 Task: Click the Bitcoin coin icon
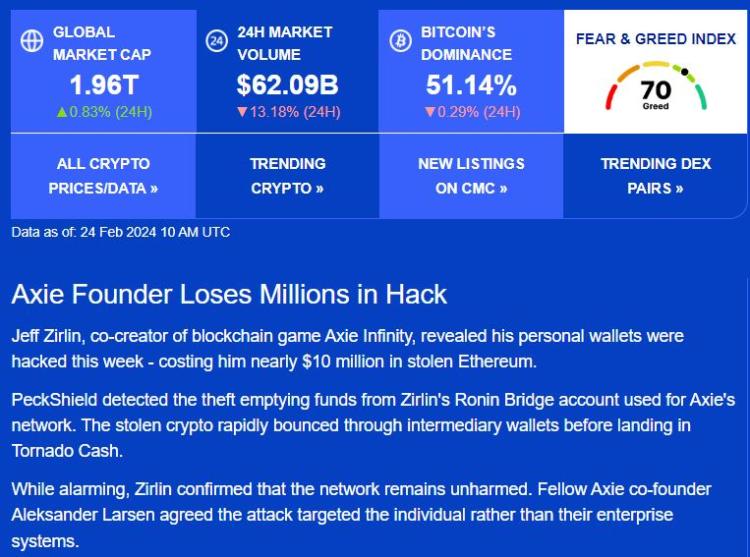pyautogui.click(x=400, y=41)
